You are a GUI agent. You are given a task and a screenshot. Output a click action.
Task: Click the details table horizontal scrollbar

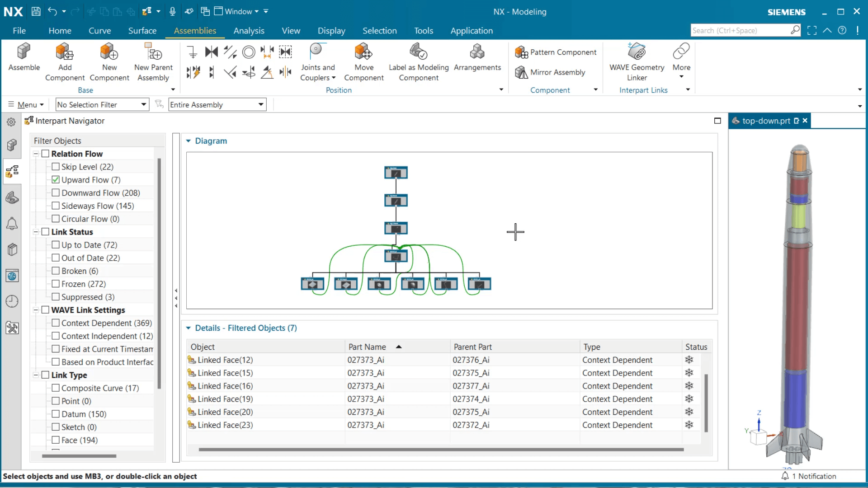[441, 450]
